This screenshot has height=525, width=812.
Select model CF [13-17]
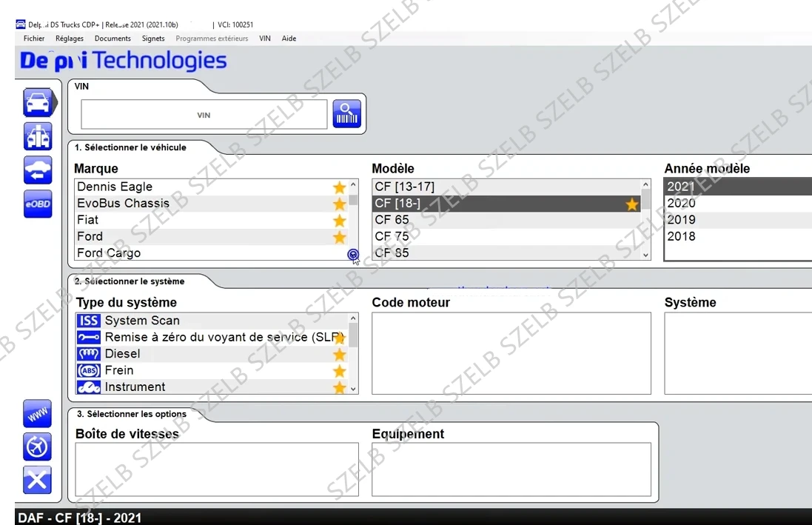point(507,187)
